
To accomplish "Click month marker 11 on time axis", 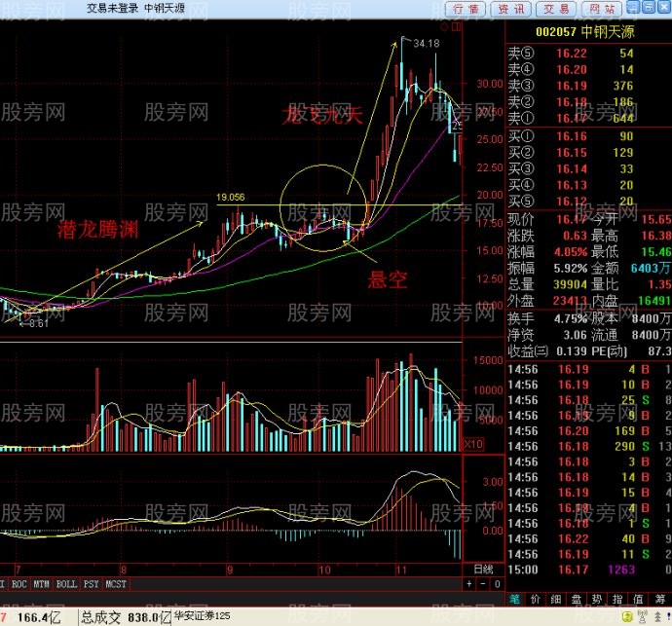I will click(x=400, y=570).
